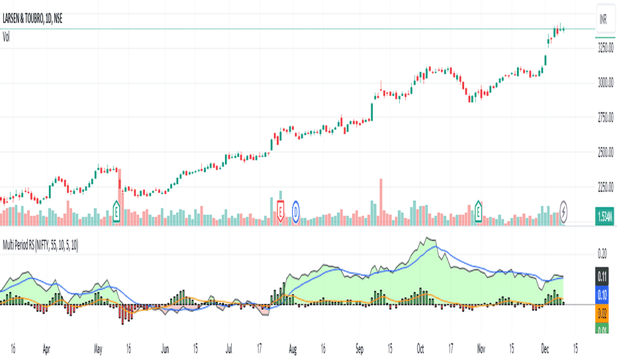The height and width of the screenshot is (364, 617).
Task: Click the Oct label on time axis
Action: (420, 349)
